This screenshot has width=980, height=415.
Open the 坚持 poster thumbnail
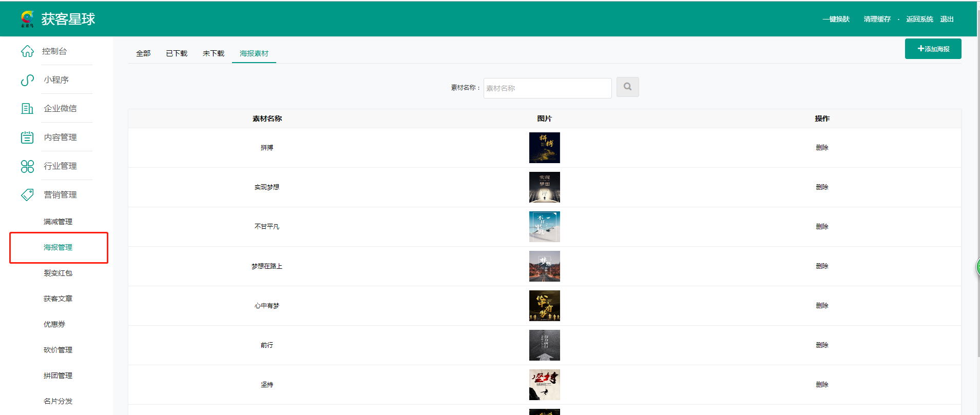(545, 385)
